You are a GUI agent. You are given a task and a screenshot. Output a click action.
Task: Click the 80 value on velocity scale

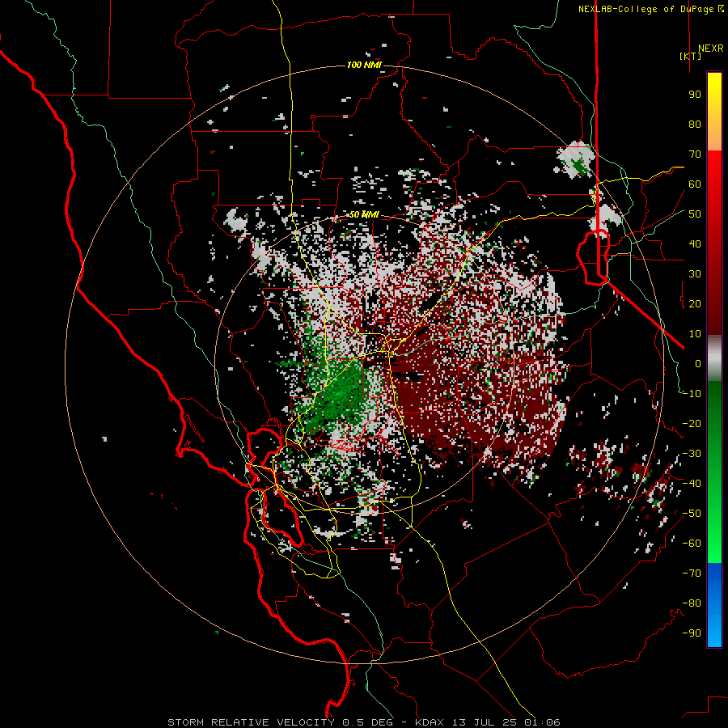click(x=695, y=124)
